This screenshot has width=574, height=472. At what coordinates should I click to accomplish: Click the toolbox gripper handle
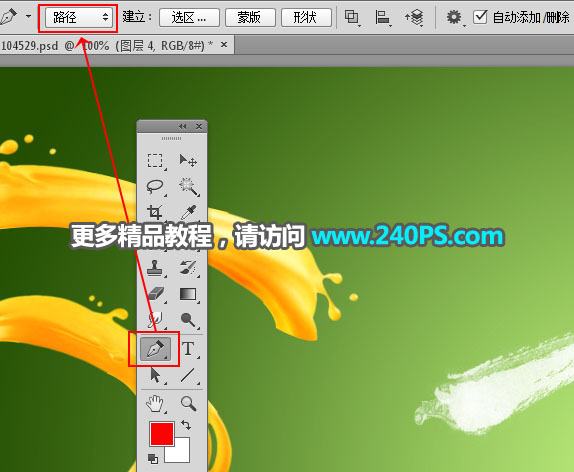[171, 138]
